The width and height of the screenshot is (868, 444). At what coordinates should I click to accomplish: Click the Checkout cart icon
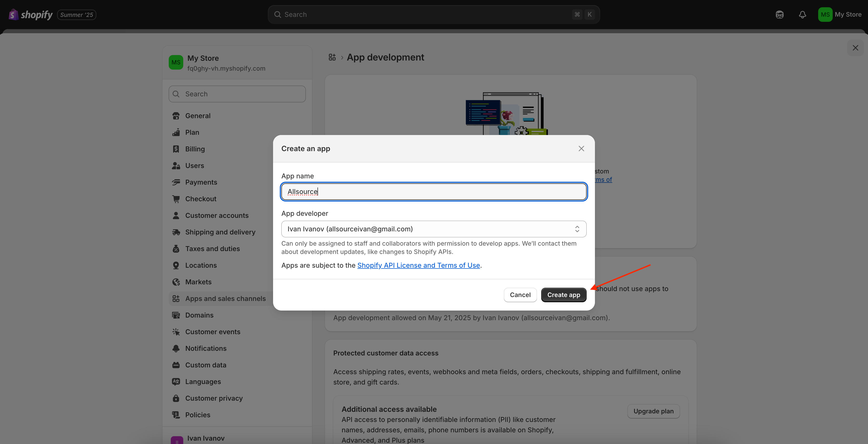(x=176, y=199)
